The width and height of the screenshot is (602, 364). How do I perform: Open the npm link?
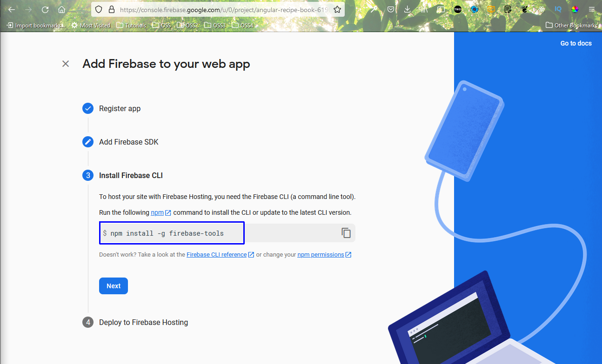click(161, 212)
